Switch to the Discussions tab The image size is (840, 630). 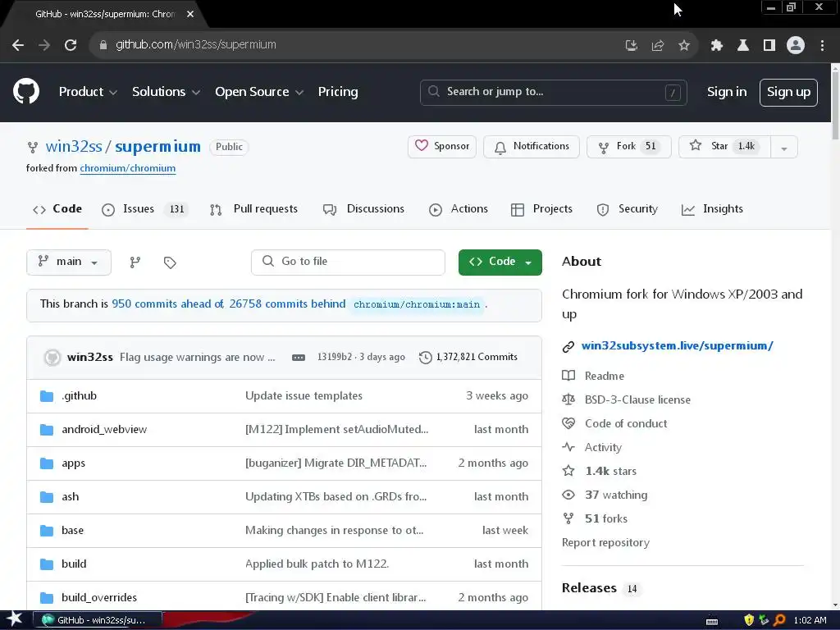pos(363,209)
